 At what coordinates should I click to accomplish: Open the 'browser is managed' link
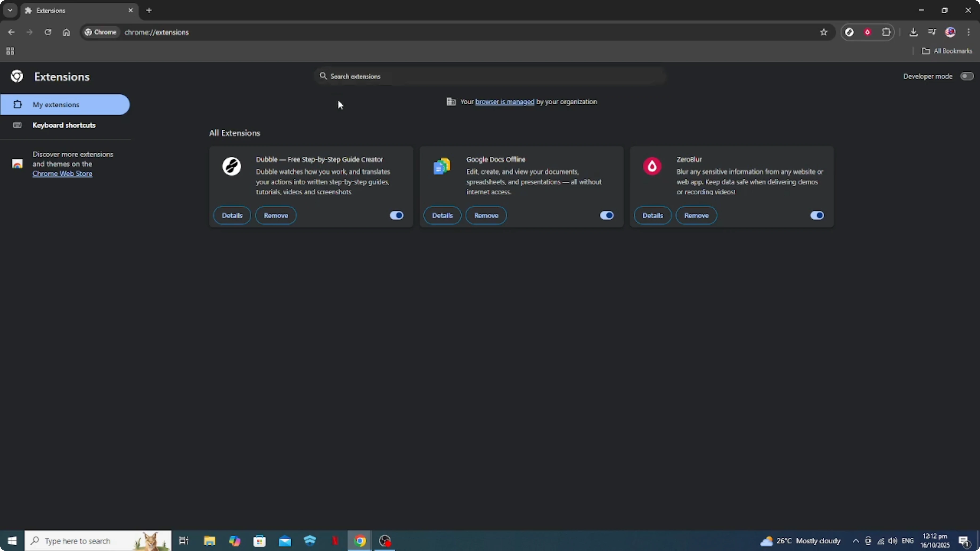click(x=505, y=102)
